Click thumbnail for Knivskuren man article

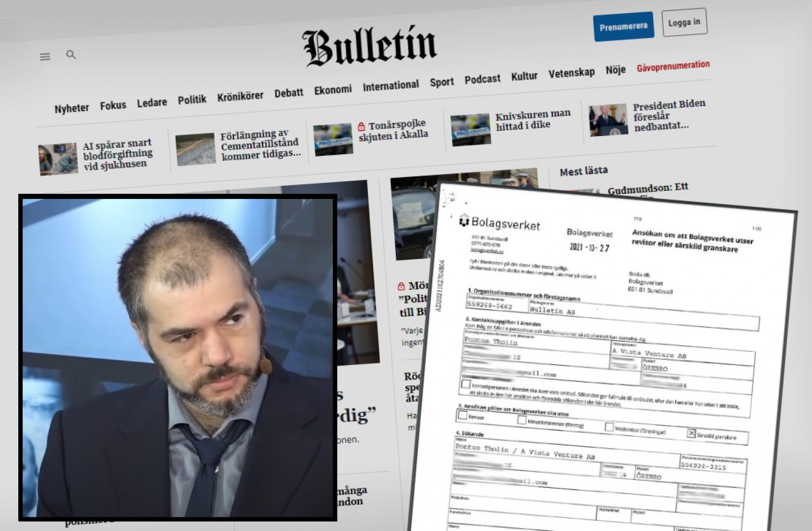click(470, 130)
